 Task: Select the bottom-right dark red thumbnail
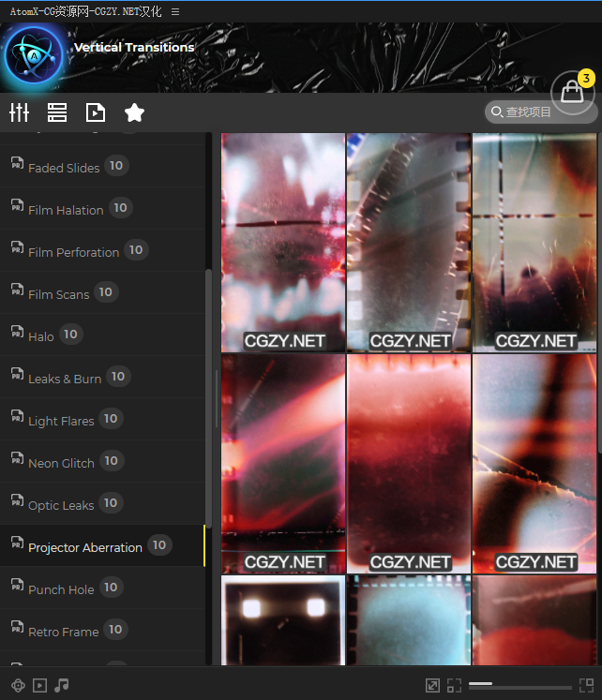(x=534, y=620)
